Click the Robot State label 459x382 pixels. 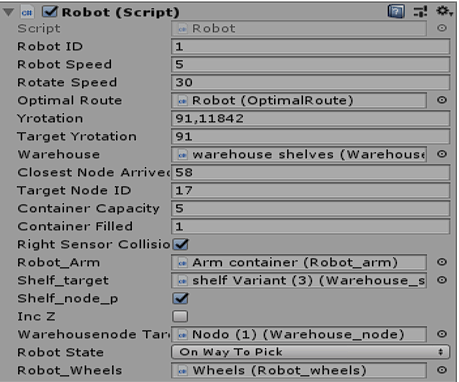pos(60,352)
